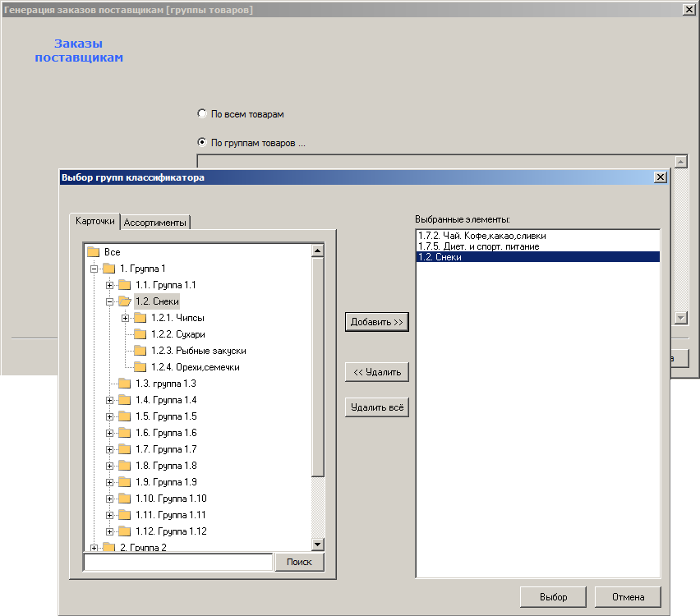Viewport: 700px width, 616px height.
Task: Click the folder icon of '1.1. Группа 1.1'
Action: click(125, 285)
